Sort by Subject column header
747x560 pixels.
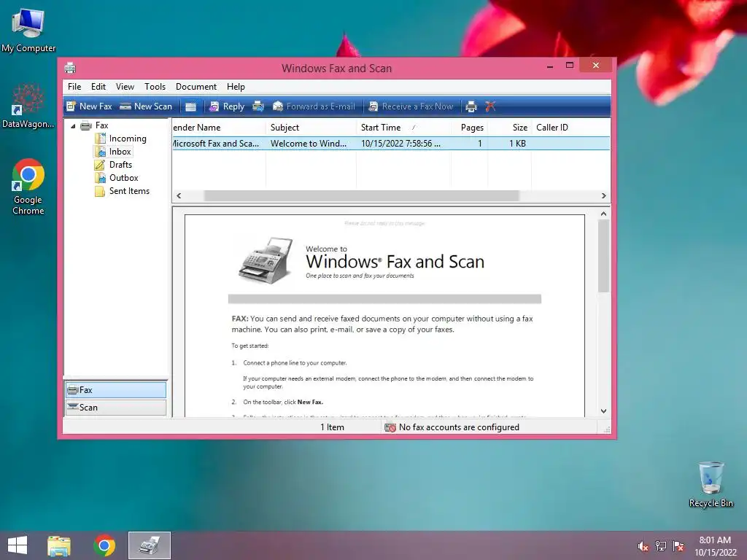click(x=311, y=128)
